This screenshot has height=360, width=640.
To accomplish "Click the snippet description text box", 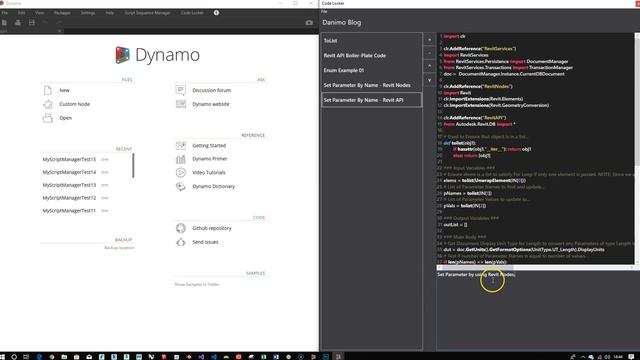I will coord(538,310).
